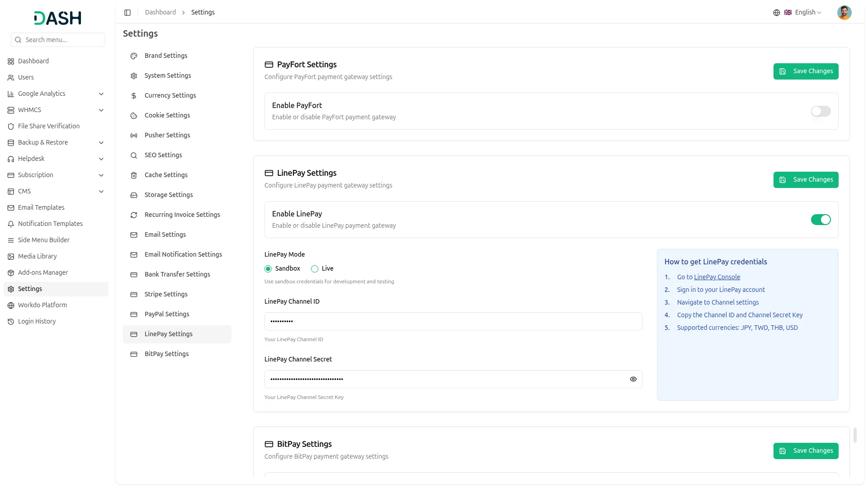This screenshot has width=868, height=488.
Task: Open Workdo Platform in sidebar
Action: tap(56, 305)
